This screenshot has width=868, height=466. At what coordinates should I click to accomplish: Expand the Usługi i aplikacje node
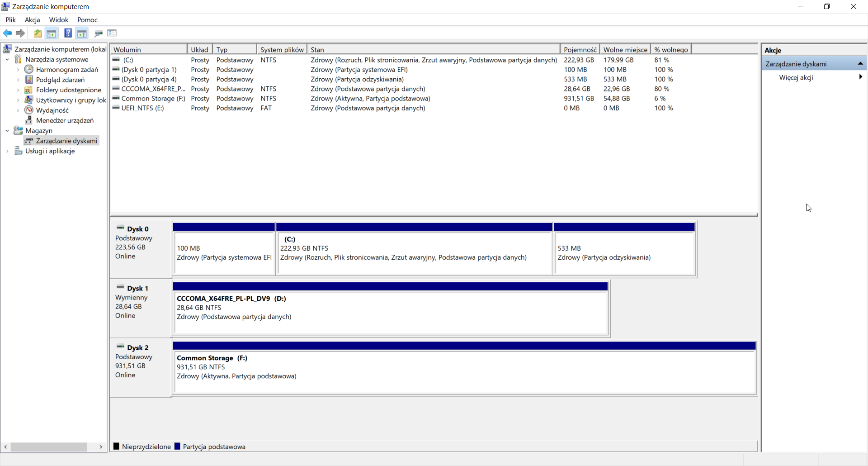coord(7,151)
